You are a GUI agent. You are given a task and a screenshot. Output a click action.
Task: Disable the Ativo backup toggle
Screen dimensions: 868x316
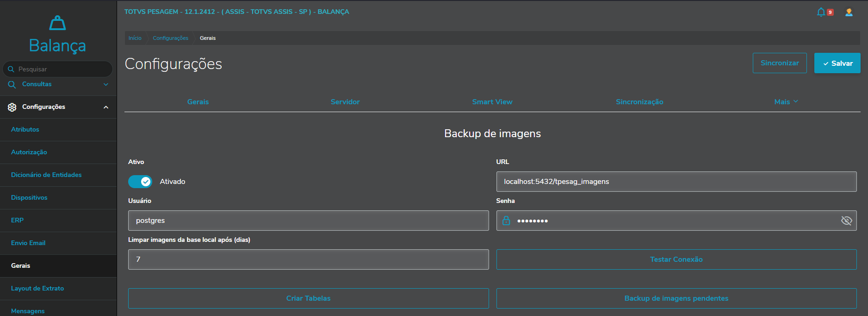pyautogui.click(x=140, y=182)
